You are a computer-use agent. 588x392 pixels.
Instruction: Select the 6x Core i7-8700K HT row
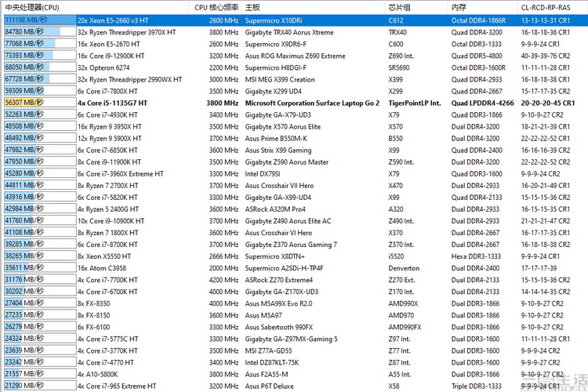[296, 245]
